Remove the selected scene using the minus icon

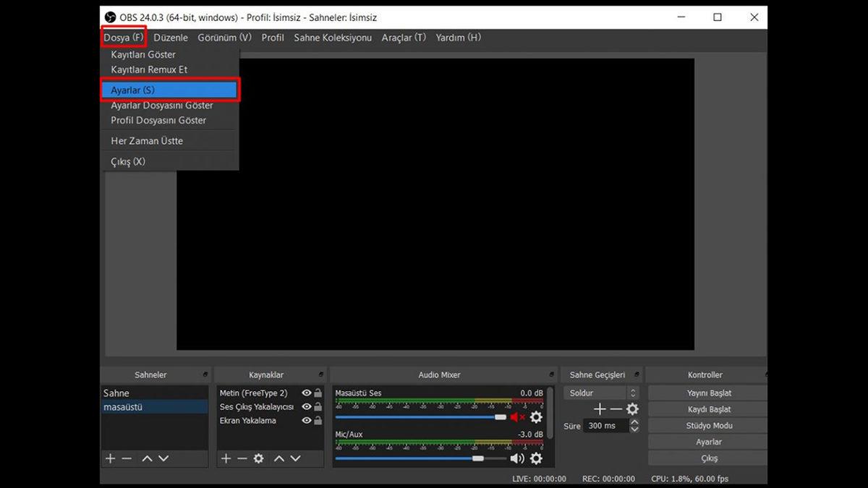[x=126, y=458]
